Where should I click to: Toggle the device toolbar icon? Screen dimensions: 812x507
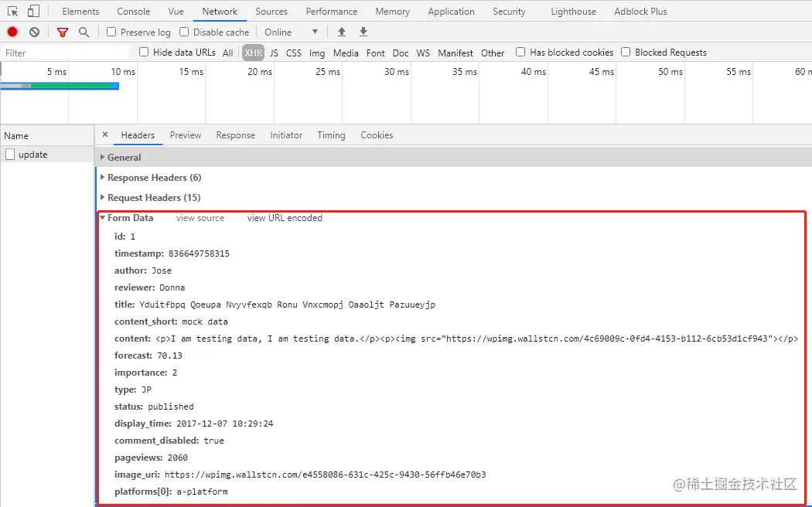[33, 11]
